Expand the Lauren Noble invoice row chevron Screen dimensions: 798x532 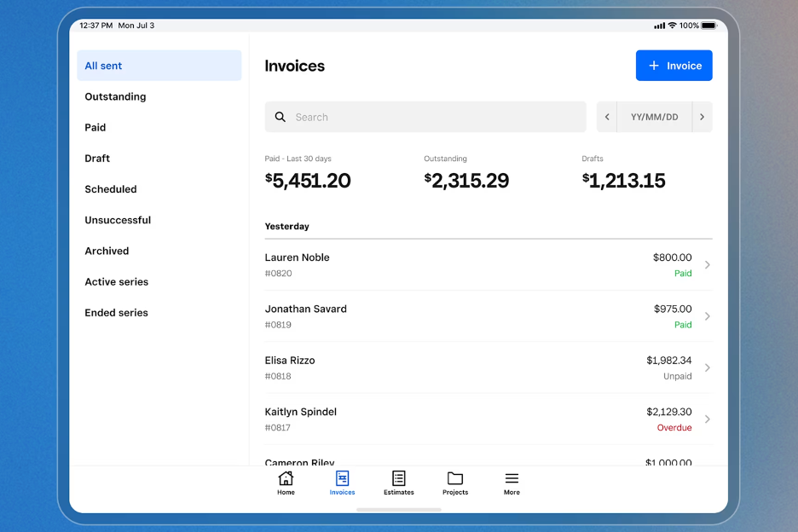[707, 265]
